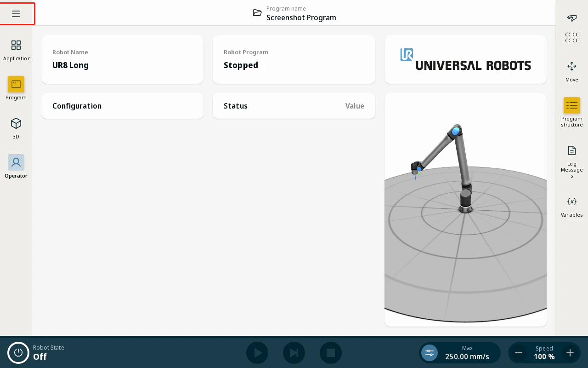Open max speed settings slider icon
The width and height of the screenshot is (588, 368).
point(430,353)
